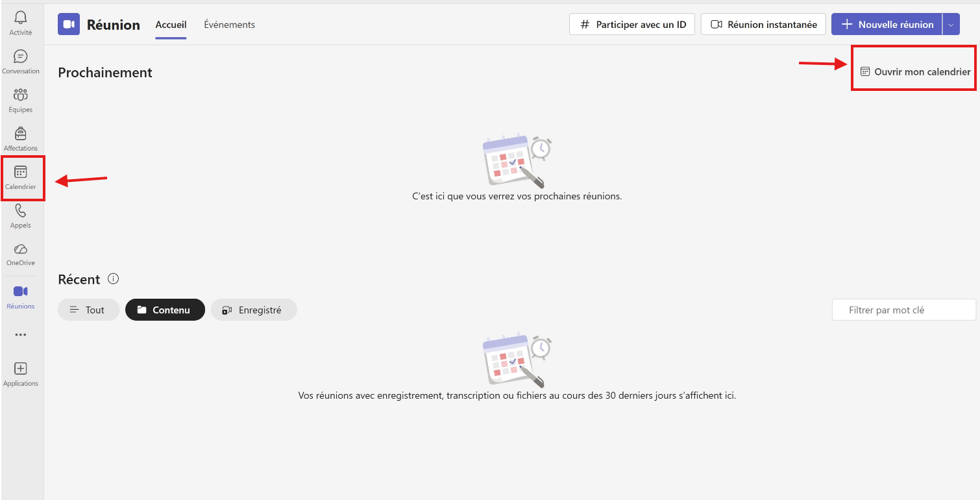Open Calendrier from the left sidebar
The height and width of the screenshot is (500, 980).
21,177
